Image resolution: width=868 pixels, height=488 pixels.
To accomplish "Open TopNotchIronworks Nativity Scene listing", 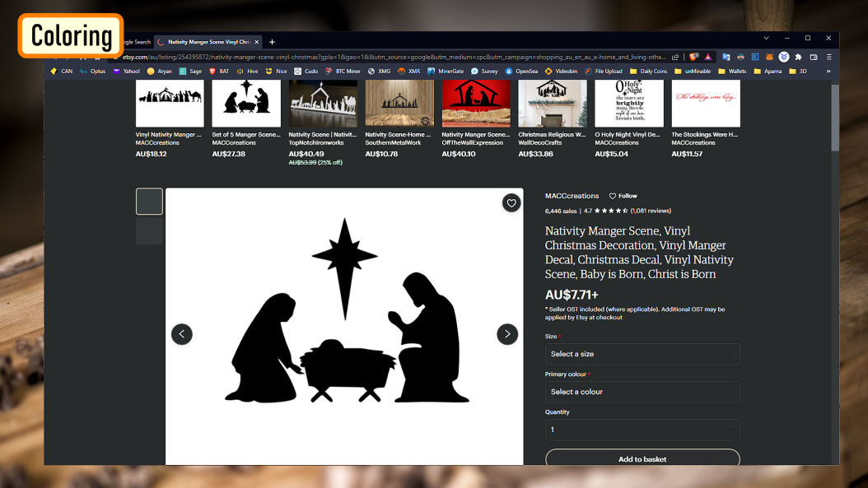I will click(323, 122).
